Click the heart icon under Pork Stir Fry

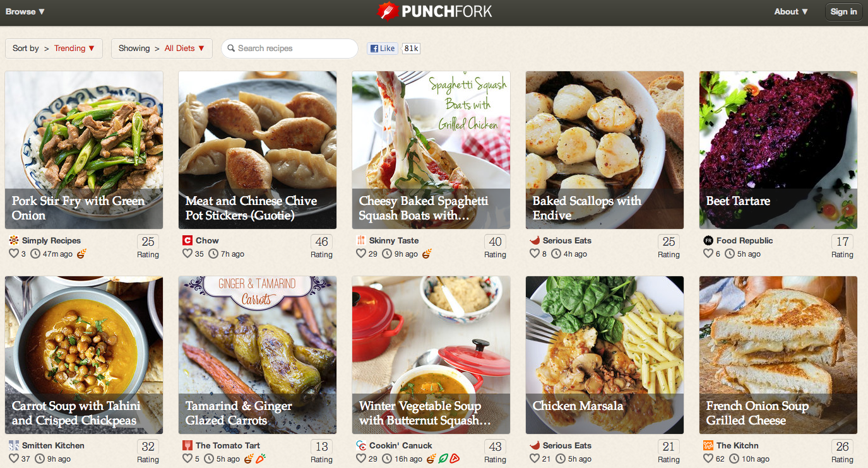point(14,254)
